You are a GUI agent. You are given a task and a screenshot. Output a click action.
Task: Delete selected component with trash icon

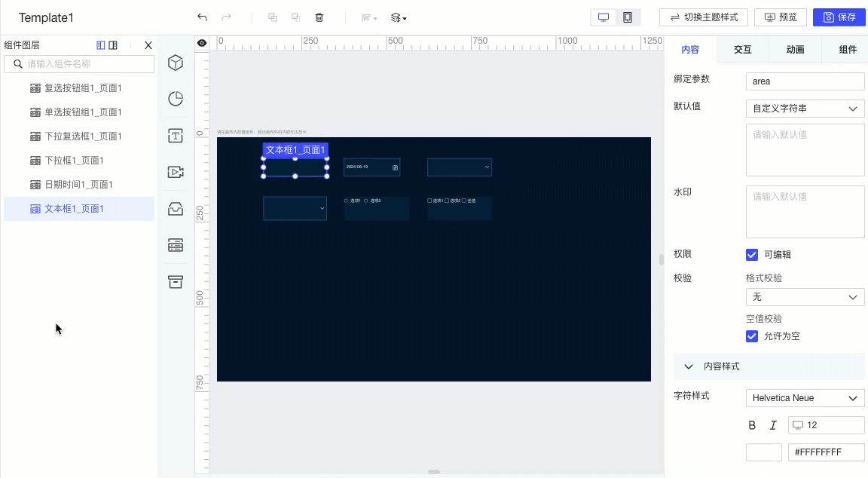pos(319,18)
